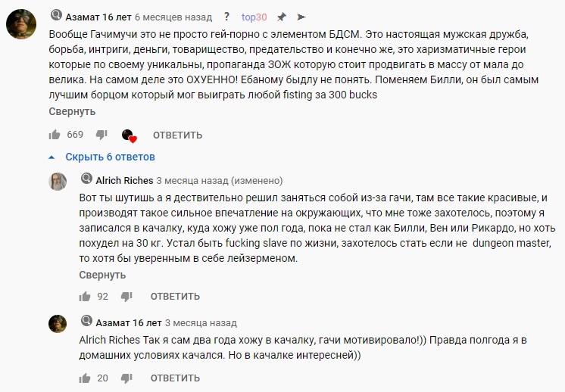
Task: Click Alrich Riches' profile avatar
Action: (58, 182)
